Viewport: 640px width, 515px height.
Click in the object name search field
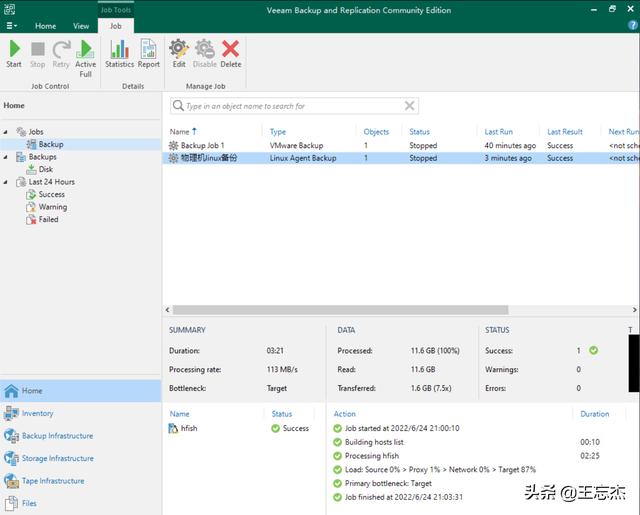[x=293, y=106]
